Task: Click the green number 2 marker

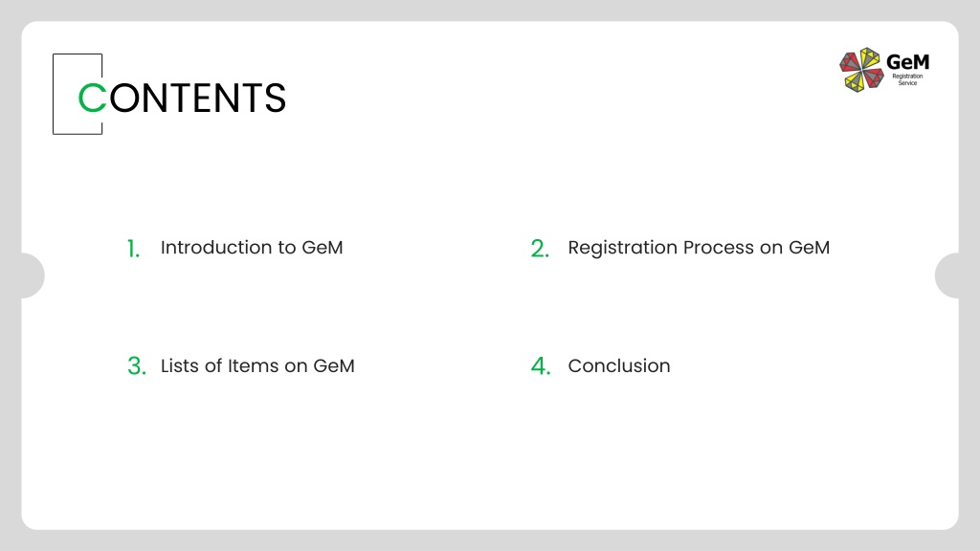Action: pyautogui.click(x=540, y=249)
